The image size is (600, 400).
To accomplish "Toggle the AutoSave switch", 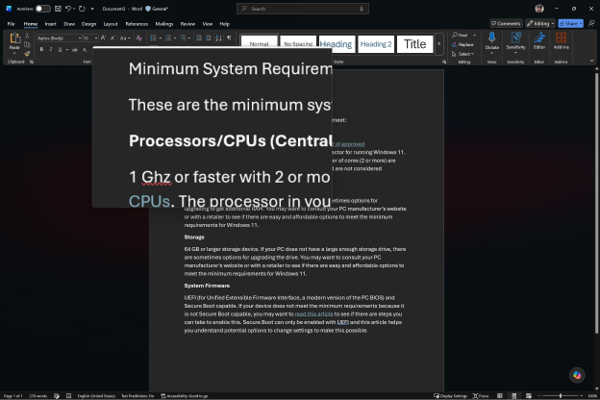I will (x=43, y=8).
